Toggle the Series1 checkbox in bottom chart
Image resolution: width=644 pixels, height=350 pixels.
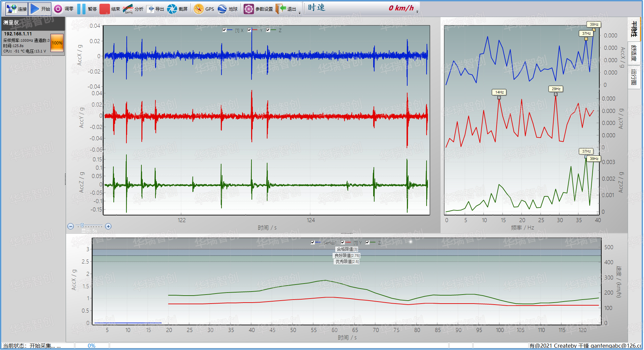[x=312, y=242]
